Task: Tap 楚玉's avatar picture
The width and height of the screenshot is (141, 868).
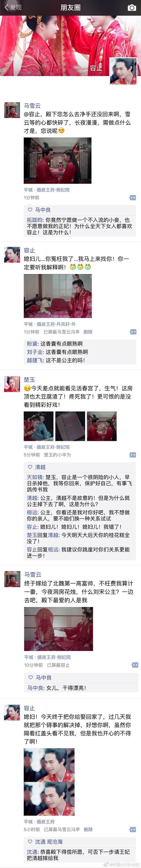Action: coord(12,384)
